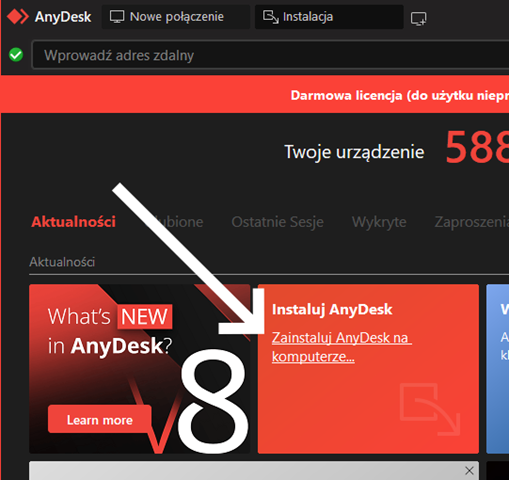
Task: Click the monitor icon in Nowe połączenie tab
Action: coord(117,17)
